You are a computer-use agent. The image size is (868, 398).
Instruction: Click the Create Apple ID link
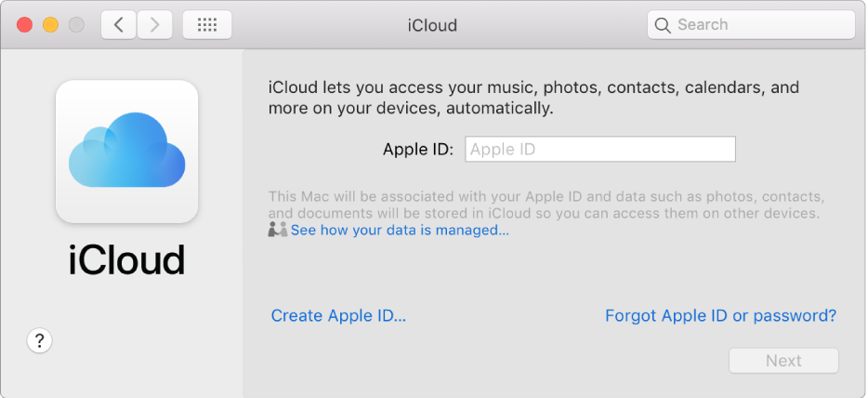coord(338,316)
